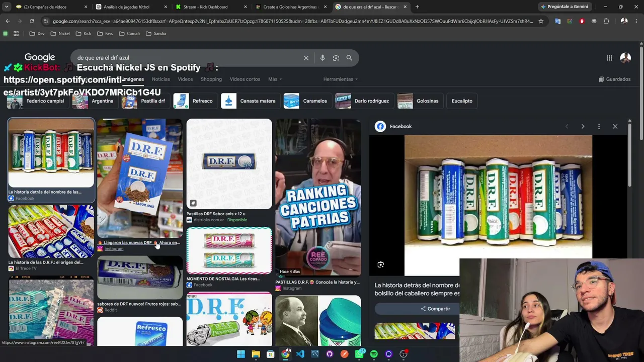Filter images by the Refresco chip

pyautogui.click(x=195, y=101)
